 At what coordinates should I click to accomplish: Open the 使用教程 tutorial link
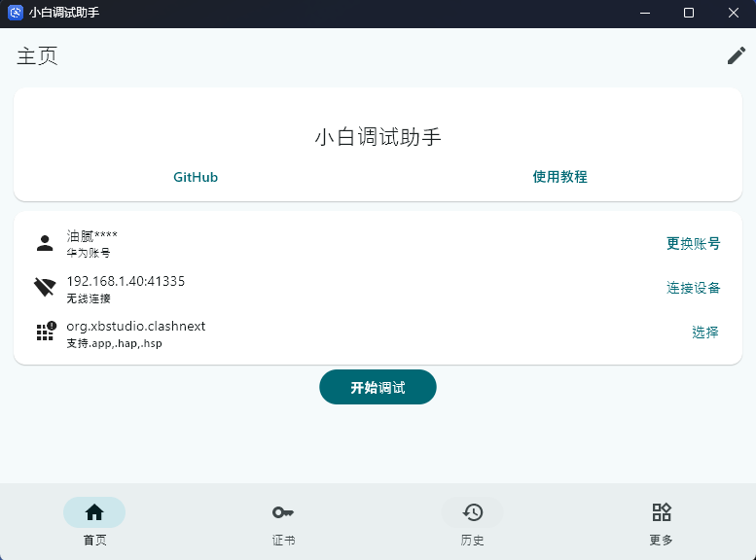click(559, 177)
